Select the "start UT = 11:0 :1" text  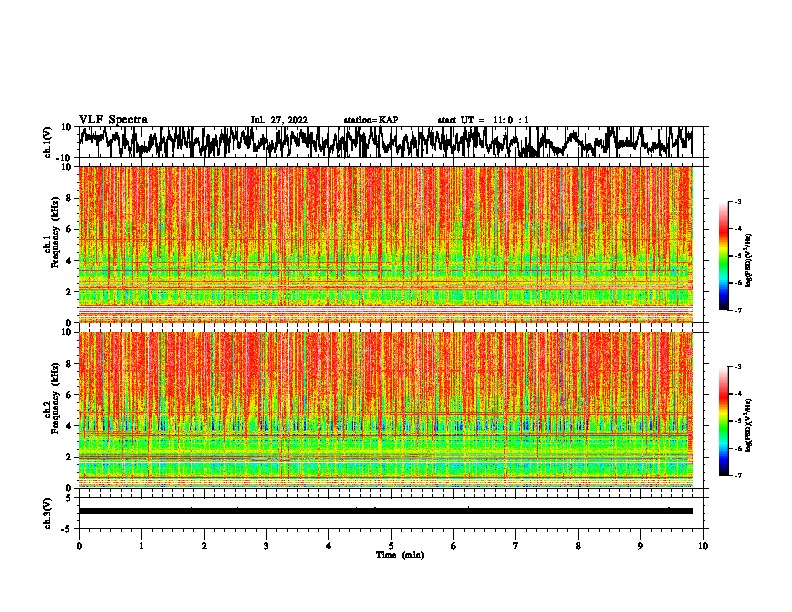pos(483,120)
